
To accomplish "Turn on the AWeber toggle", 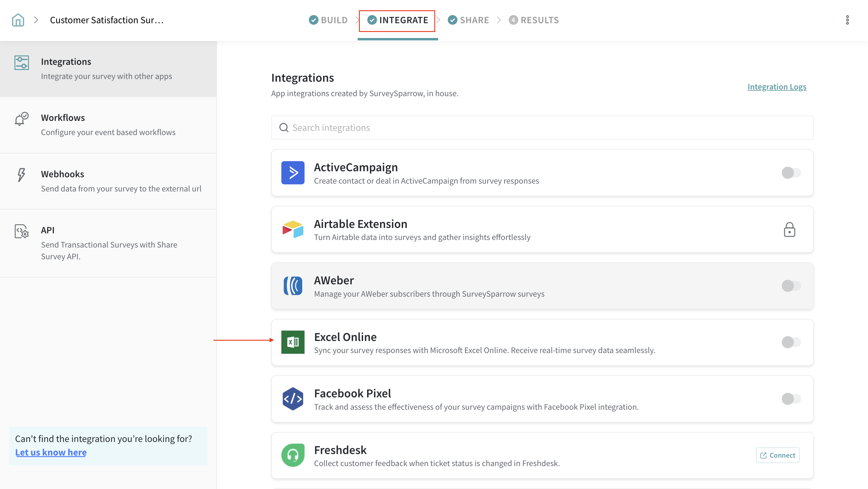I will [x=791, y=286].
